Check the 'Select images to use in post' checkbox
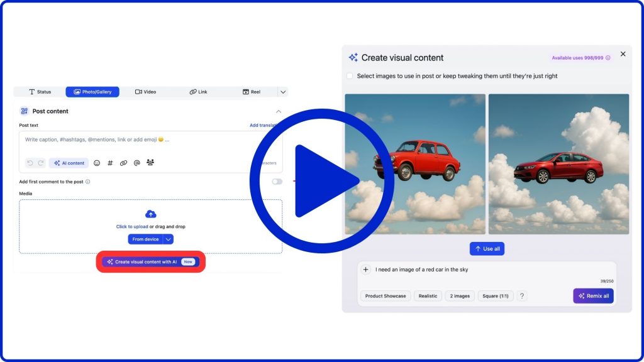 (350, 76)
